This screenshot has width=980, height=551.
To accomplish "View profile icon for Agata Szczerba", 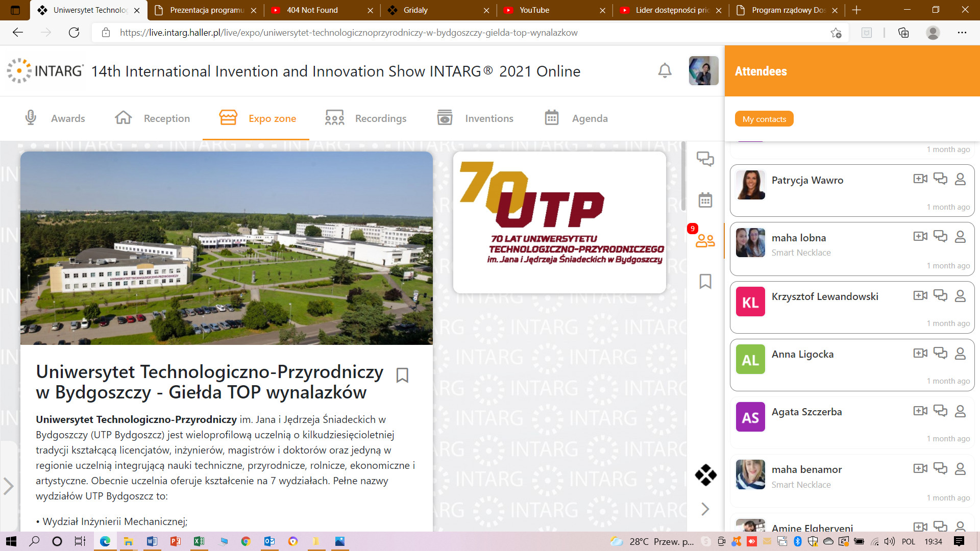I will pyautogui.click(x=960, y=411).
